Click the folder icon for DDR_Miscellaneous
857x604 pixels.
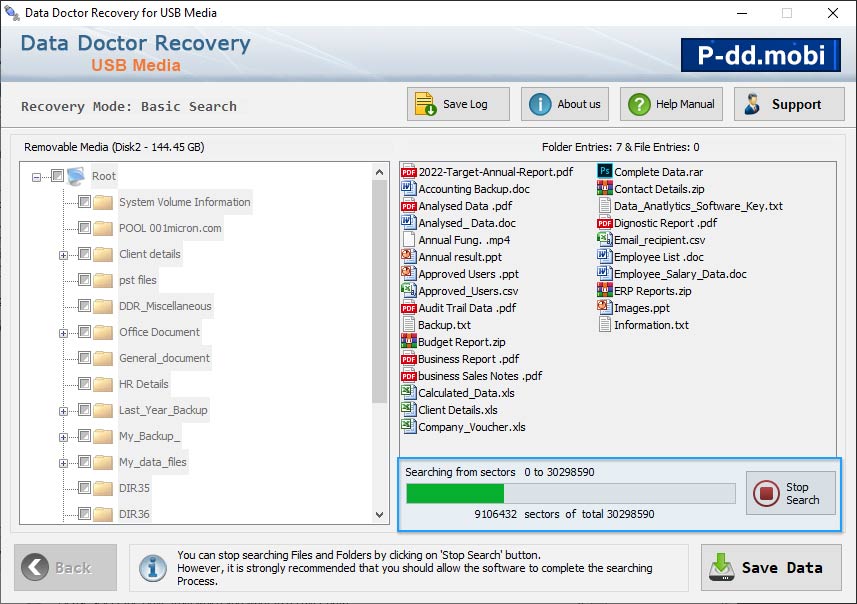tap(103, 306)
